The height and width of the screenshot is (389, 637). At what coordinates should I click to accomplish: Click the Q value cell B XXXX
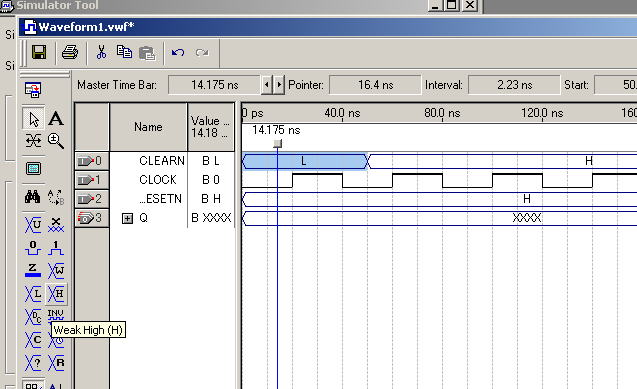[x=211, y=218]
